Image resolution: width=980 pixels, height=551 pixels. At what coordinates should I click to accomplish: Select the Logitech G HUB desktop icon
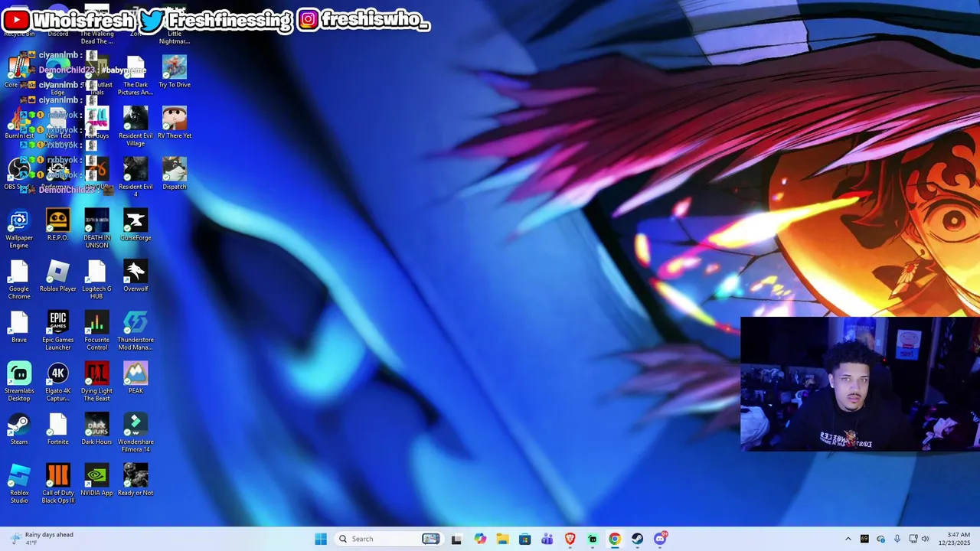point(96,280)
